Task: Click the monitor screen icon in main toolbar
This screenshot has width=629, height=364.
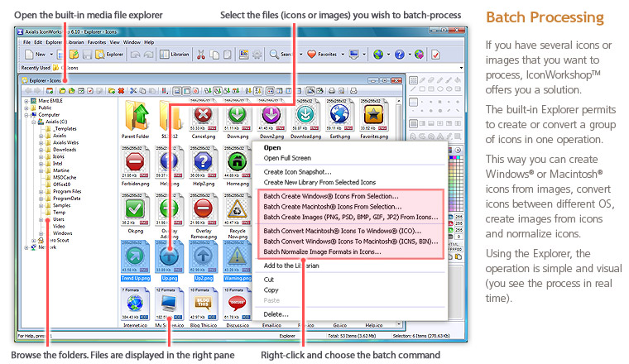Action: [x=354, y=55]
